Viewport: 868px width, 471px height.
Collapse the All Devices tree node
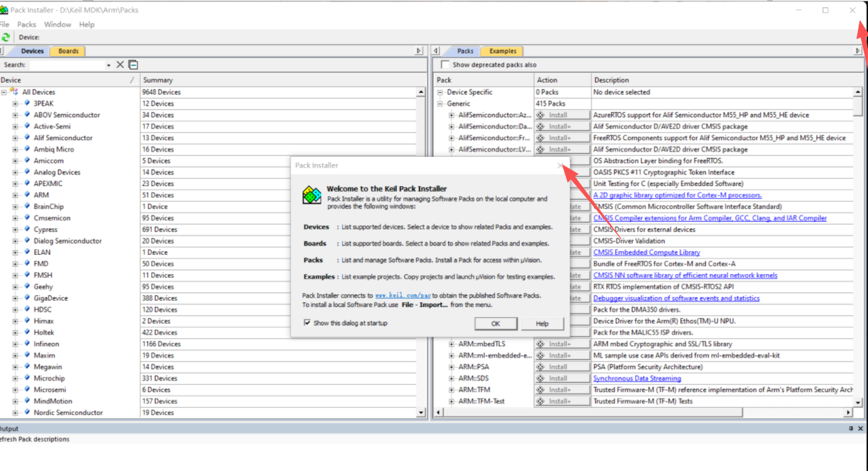[4, 92]
